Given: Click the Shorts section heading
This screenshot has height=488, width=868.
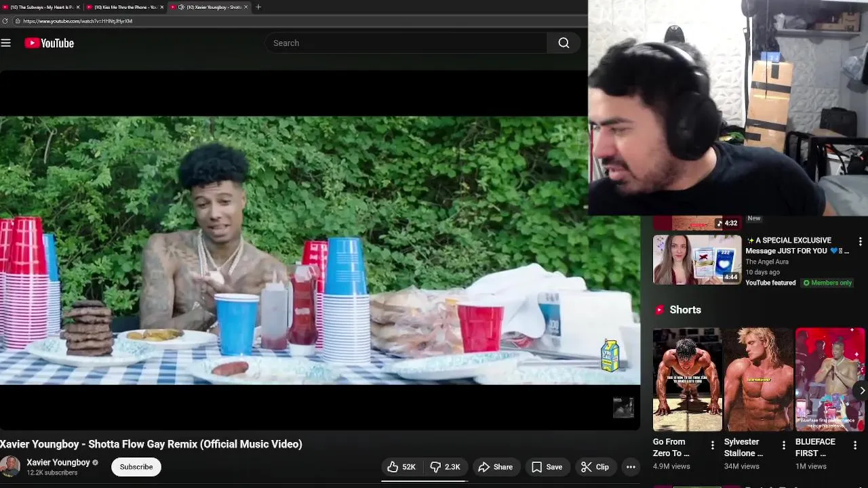Looking at the screenshot, I should tap(686, 310).
